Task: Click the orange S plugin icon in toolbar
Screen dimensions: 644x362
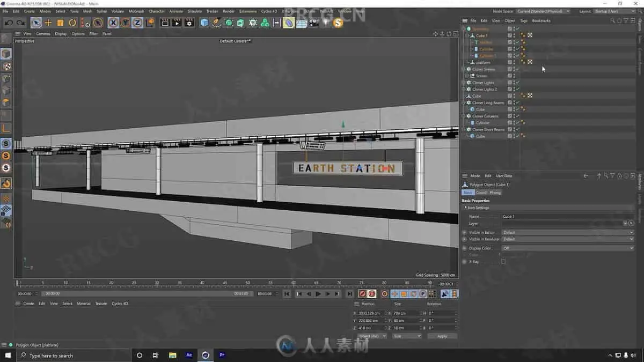Action: (x=338, y=23)
